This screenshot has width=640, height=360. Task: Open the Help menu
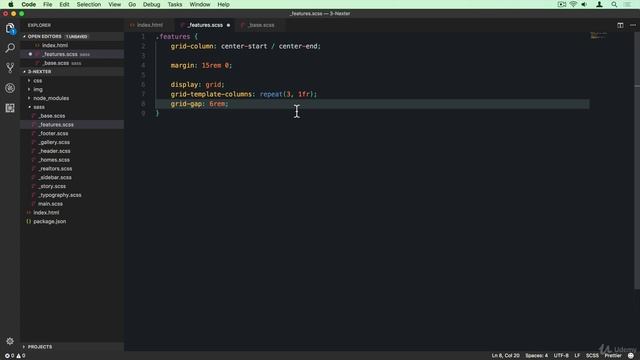point(223,4)
